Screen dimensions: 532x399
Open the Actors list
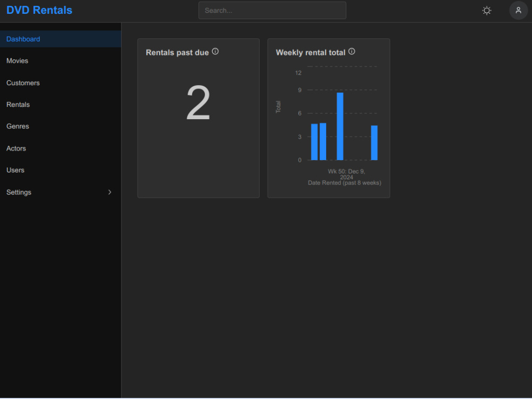pyautogui.click(x=61, y=148)
